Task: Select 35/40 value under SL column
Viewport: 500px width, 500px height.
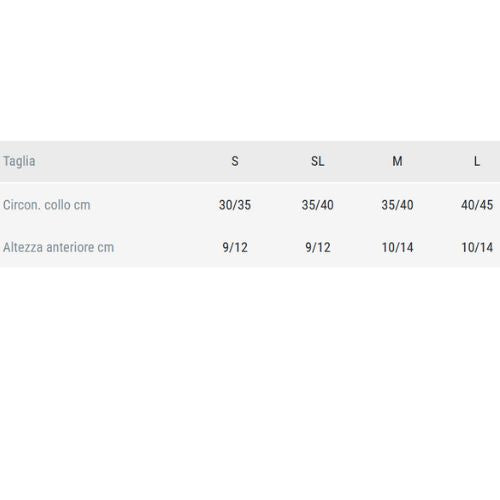Action: (318, 205)
